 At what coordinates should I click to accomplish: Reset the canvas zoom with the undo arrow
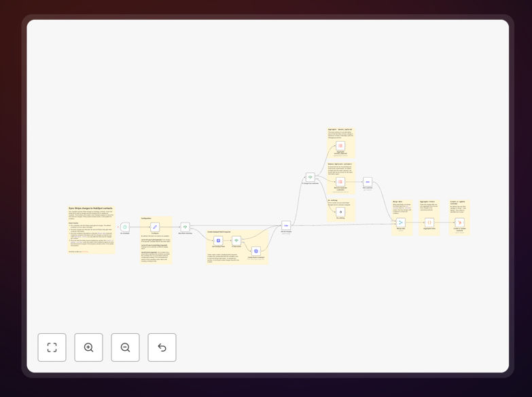(162, 347)
